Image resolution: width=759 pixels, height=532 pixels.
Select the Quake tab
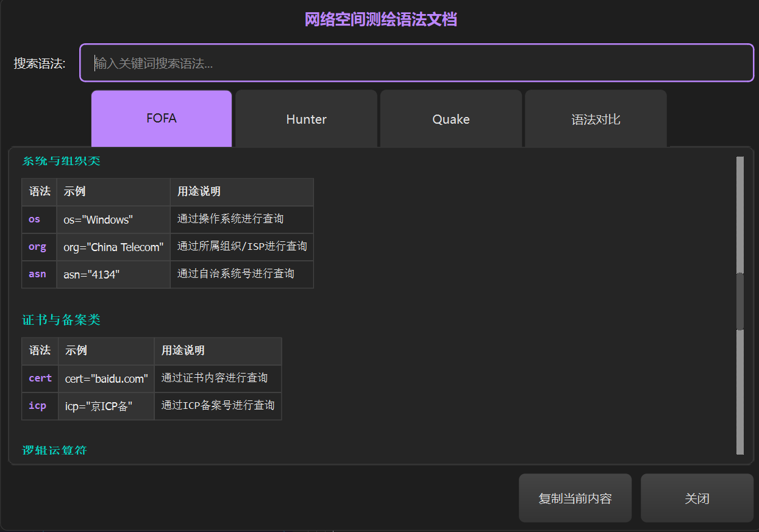[x=451, y=119]
